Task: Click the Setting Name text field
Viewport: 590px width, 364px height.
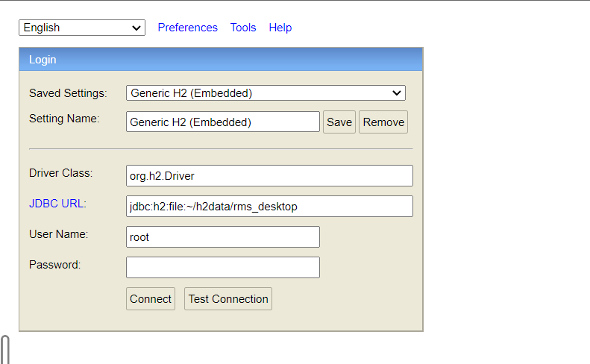Action: pyautogui.click(x=222, y=122)
